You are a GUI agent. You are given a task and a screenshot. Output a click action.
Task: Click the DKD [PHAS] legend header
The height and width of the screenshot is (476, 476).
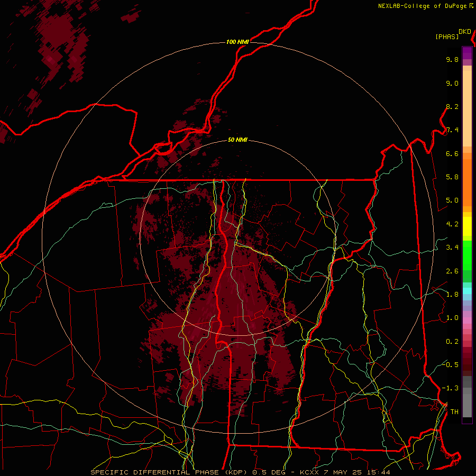click(453, 34)
